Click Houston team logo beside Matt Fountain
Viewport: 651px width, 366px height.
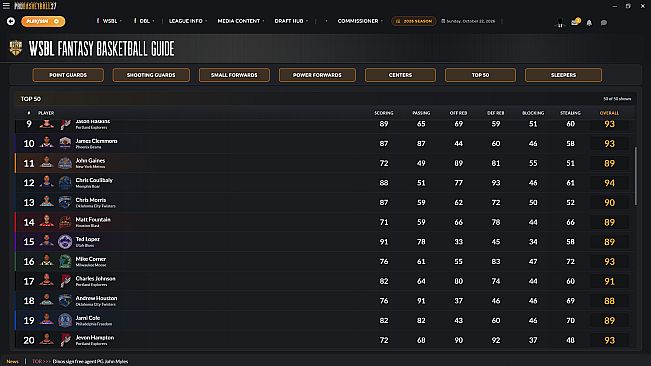click(65, 222)
